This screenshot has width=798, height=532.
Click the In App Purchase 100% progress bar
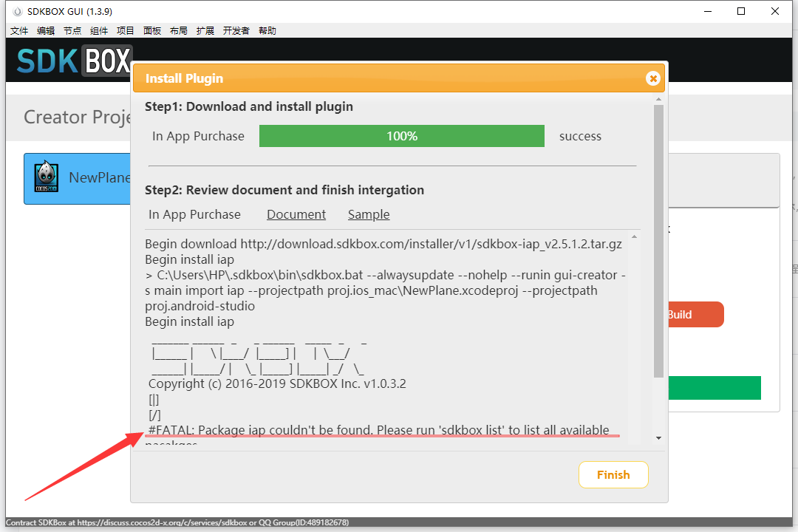click(401, 136)
